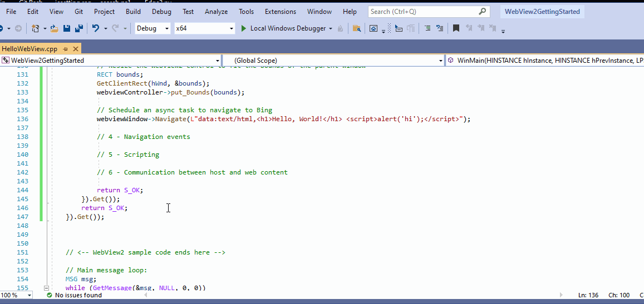Undo the last action via toolbar icon

click(96, 28)
